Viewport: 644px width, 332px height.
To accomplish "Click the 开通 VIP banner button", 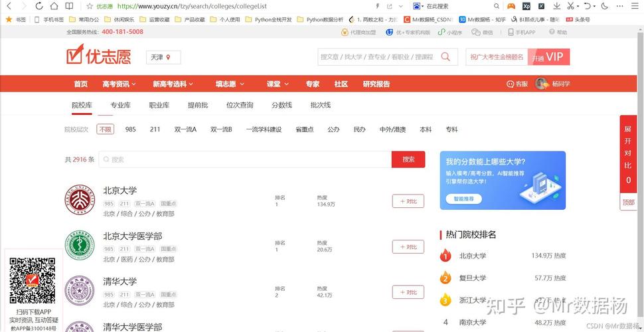I will [548, 57].
